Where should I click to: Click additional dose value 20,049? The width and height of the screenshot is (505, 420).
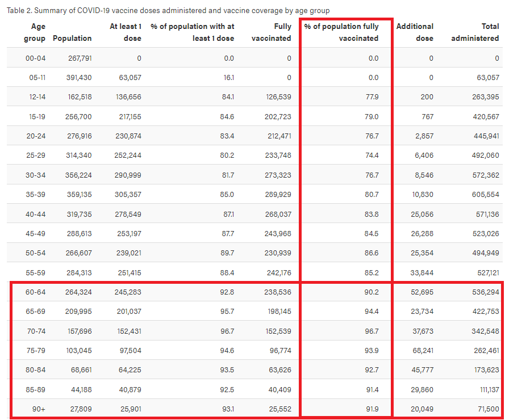point(422,409)
